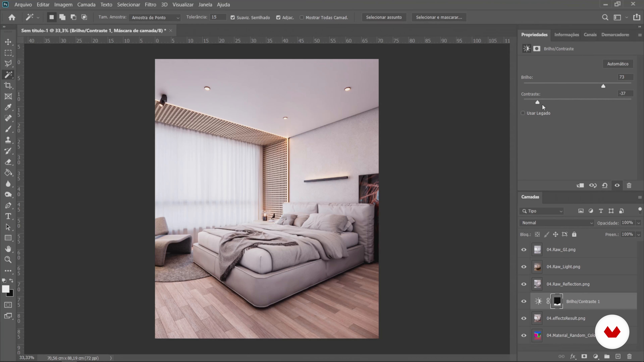Choose Subtract from selection mode icon
Viewport: 644px width, 362px height.
[x=73, y=17]
